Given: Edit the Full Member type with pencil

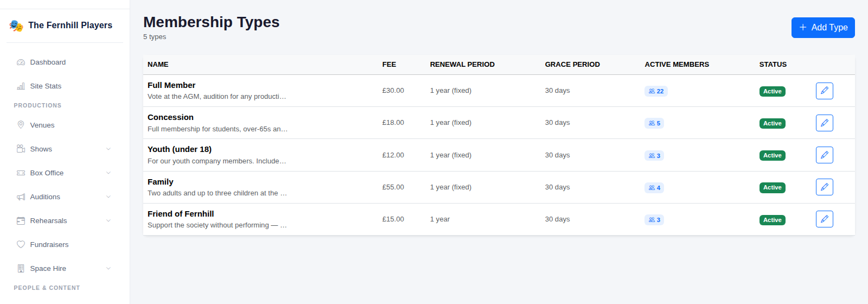Looking at the screenshot, I should pos(824,91).
